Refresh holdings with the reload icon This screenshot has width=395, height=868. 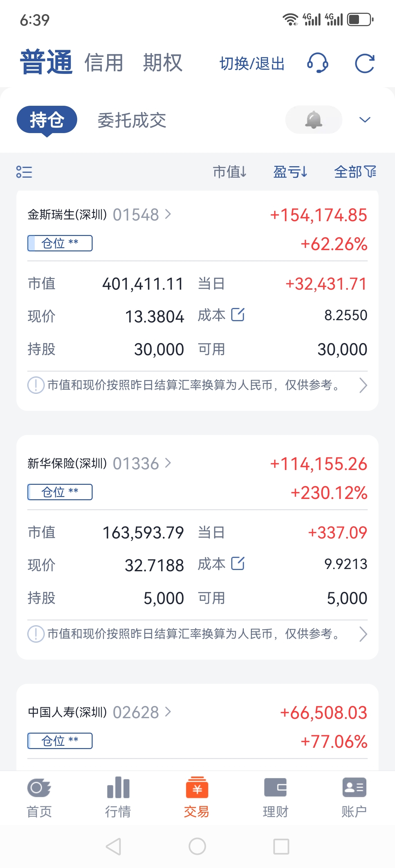click(365, 63)
